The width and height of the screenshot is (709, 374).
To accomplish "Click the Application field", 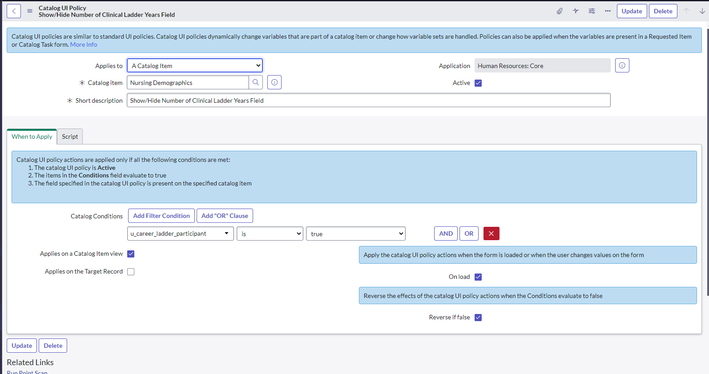I will click(x=543, y=66).
